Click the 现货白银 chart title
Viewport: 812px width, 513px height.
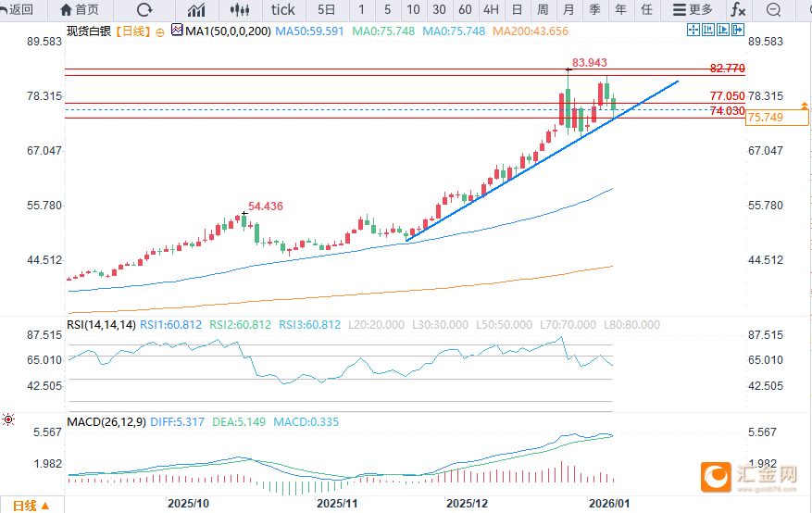coord(89,31)
